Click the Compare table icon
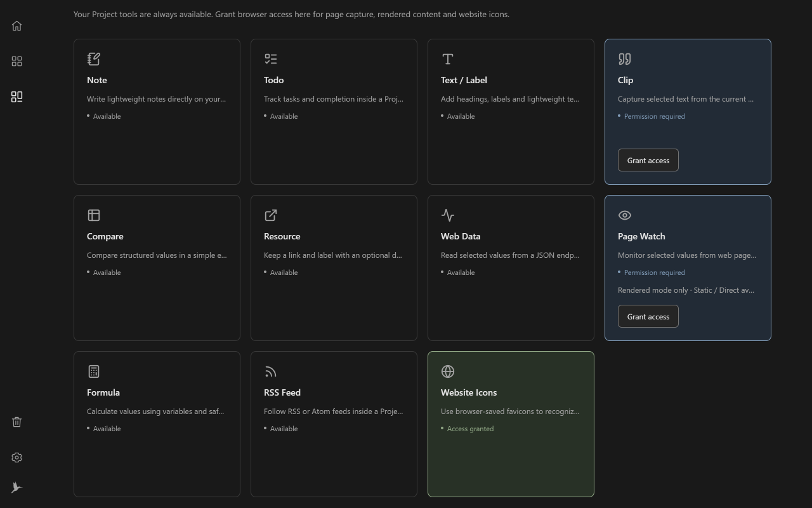Screen dimensions: 812x508 coord(94,215)
